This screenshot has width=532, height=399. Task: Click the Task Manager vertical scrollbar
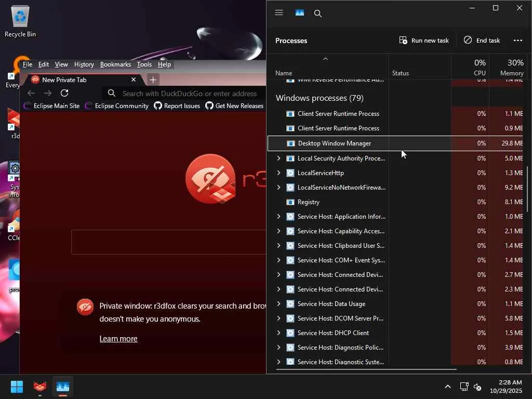click(x=527, y=189)
